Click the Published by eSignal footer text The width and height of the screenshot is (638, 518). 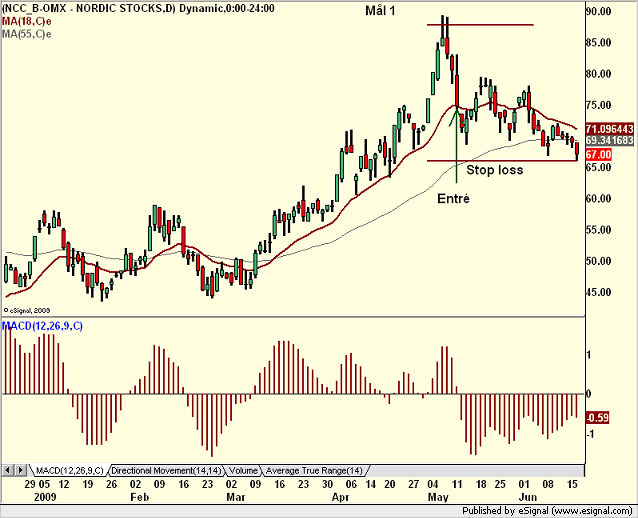pos(547,511)
